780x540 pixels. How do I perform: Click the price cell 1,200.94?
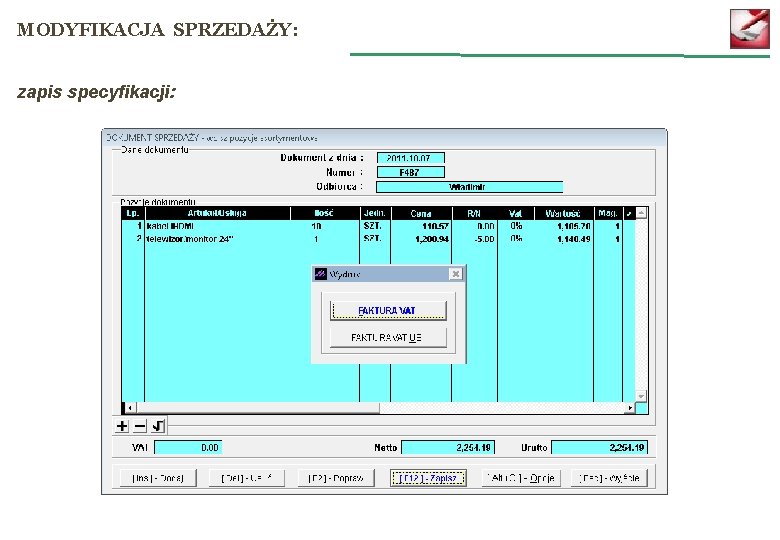pyautogui.click(x=432, y=239)
